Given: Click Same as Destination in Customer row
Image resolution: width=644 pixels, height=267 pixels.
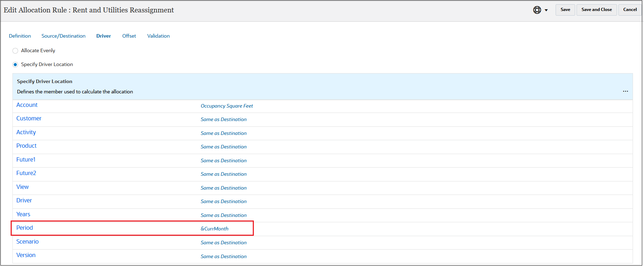Looking at the screenshot, I should pyautogui.click(x=224, y=120).
